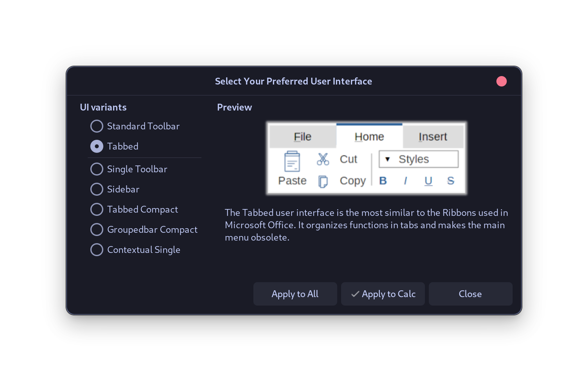Close the interface selection dialog
The image size is (588, 381).
click(470, 294)
